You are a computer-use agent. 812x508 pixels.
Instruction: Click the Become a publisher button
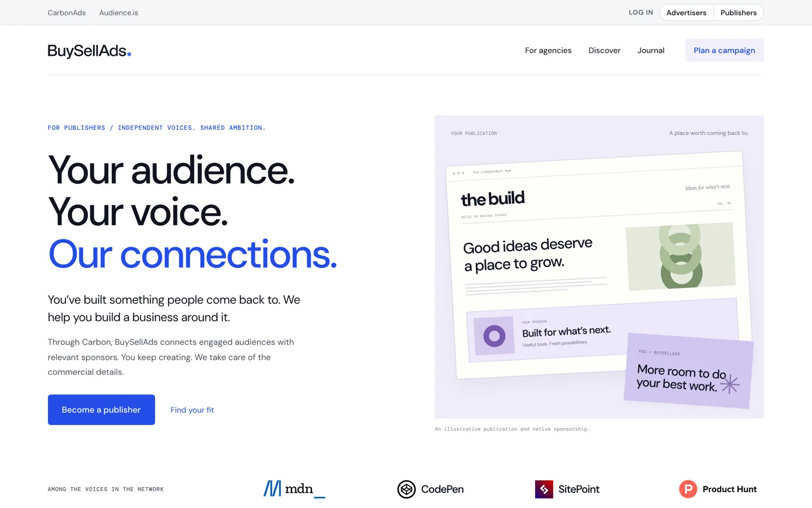[x=101, y=410]
